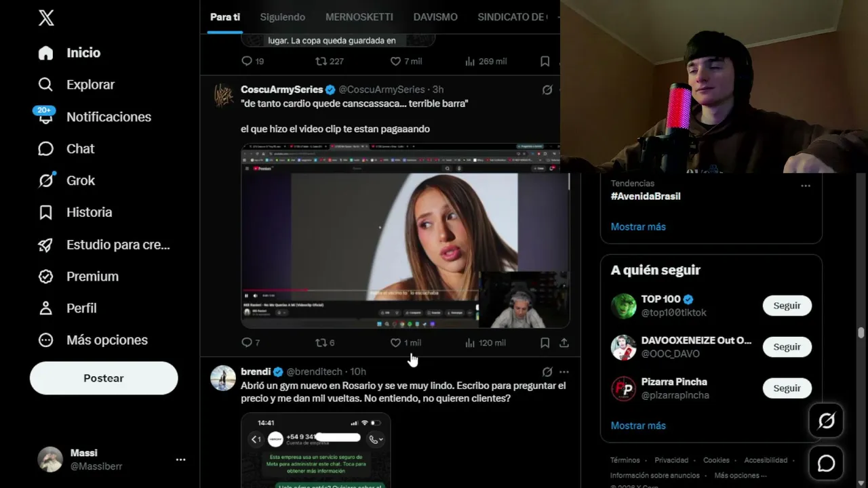
Task: Open Explorar search icon in sidebar
Action: [45, 85]
